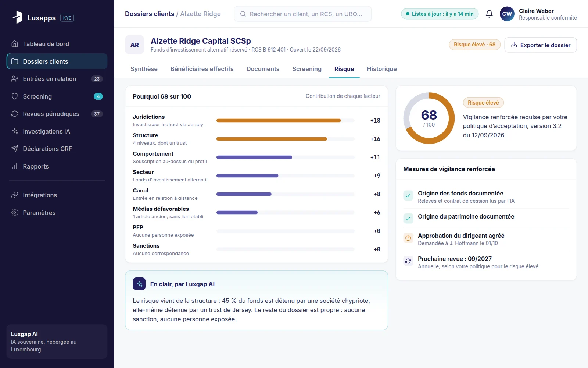The width and height of the screenshot is (588, 368).
Task: Click the Prochaine revue refresh icon
Action: tap(408, 261)
